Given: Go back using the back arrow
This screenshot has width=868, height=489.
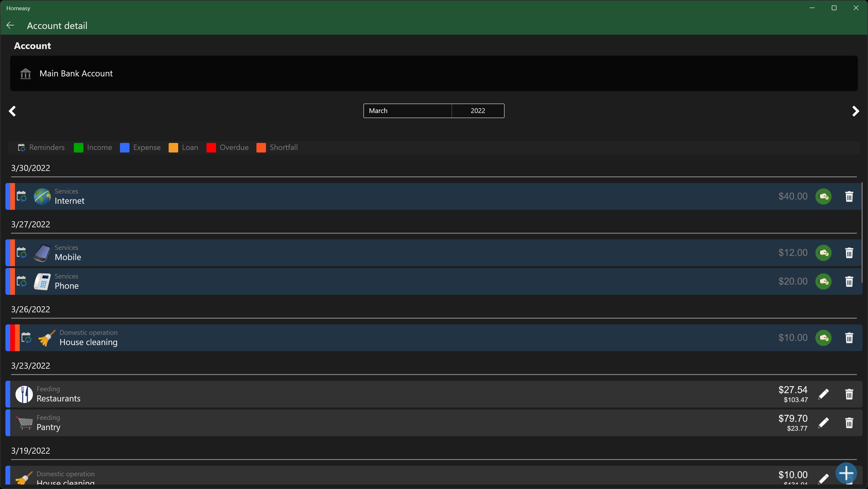Looking at the screenshot, I should coord(10,26).
